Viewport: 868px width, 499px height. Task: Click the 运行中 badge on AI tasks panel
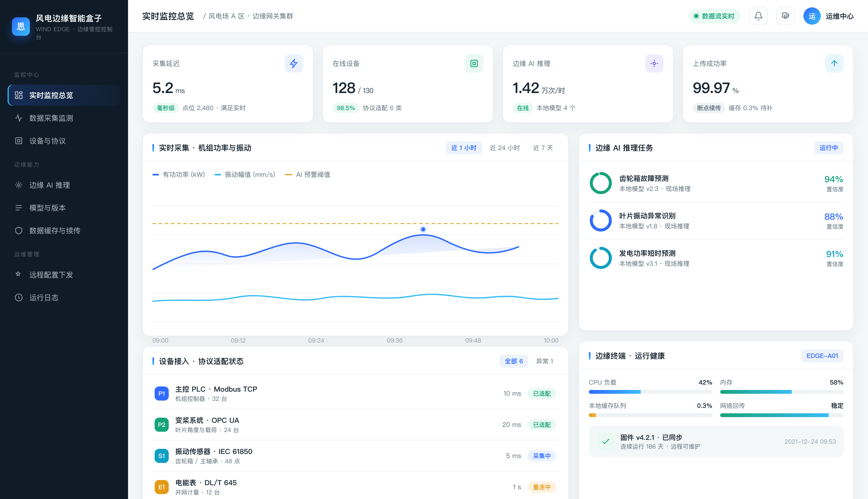(828, 148)
